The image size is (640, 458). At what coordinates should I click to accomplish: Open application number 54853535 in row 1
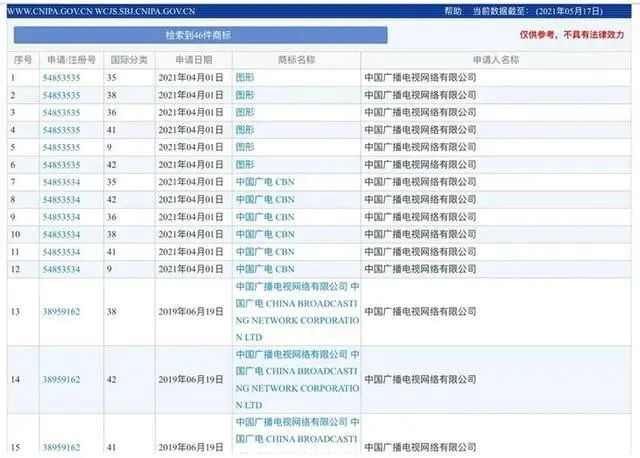click(x=61, y=77)
